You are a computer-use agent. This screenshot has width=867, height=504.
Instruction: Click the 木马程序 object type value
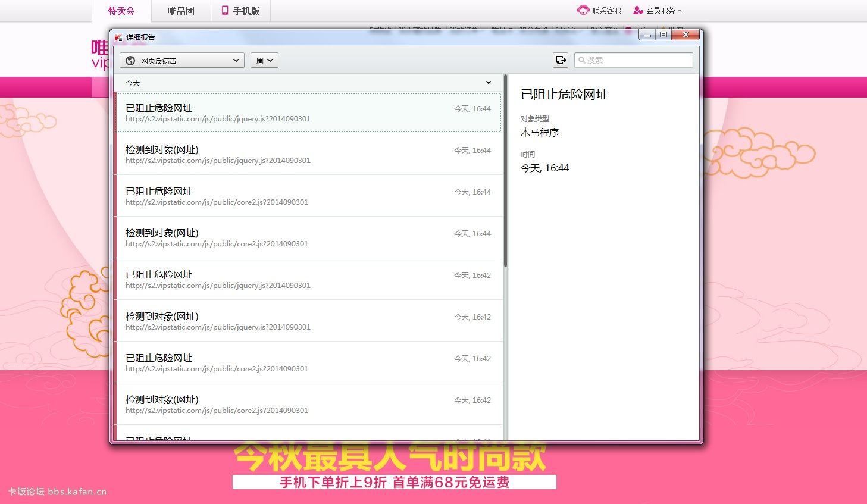(x=540, y=132)
